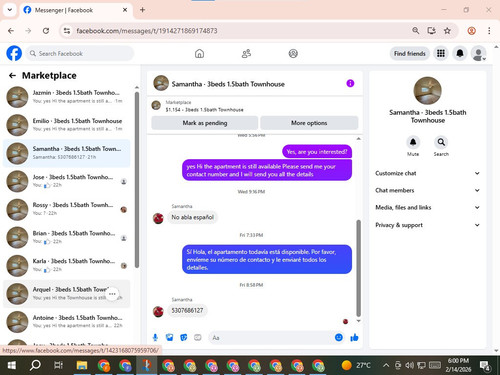The height and width of the screenshot is (375, 500).
Task: Click Samantha's large profile thumbnail
Action: (x=427, y=91)
